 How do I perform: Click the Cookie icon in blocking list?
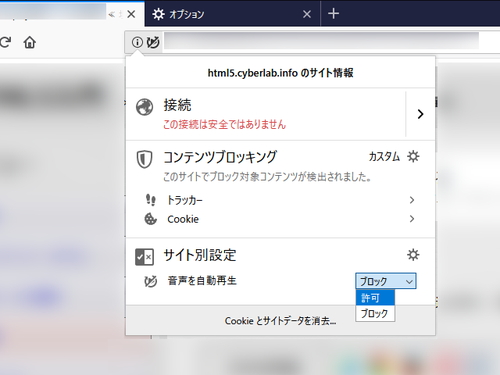click(150, 219)
